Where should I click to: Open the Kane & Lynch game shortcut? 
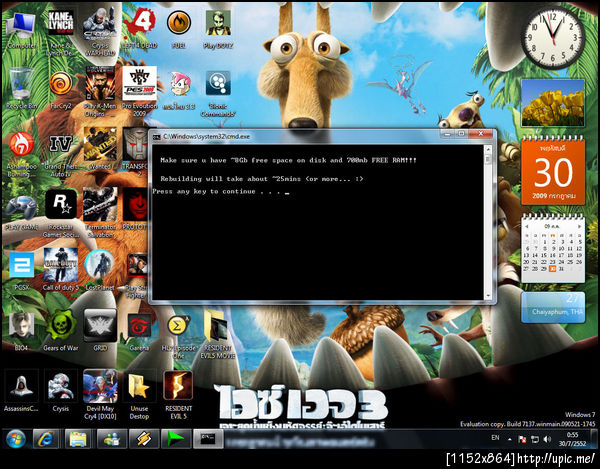coord(60,33)
